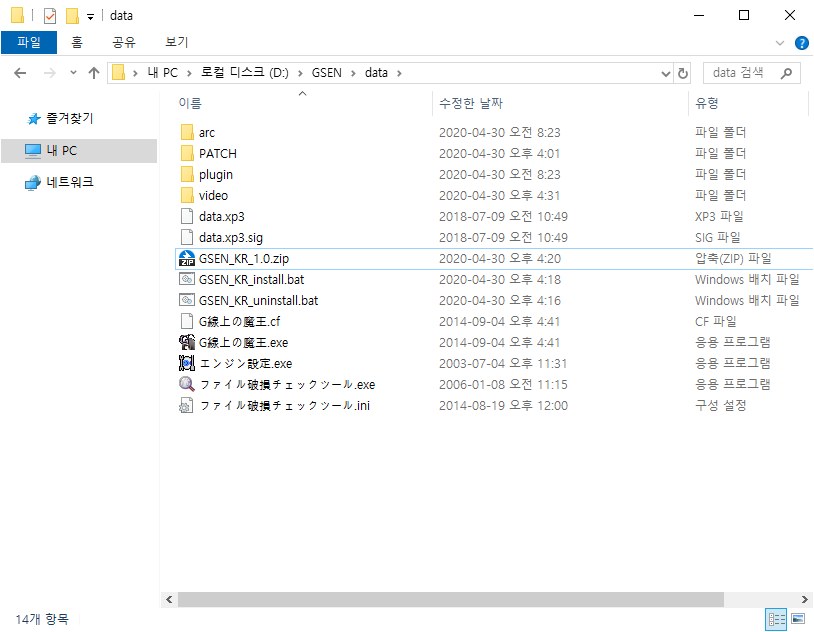Navigate to GSEN in address bar
Image resolution: width=814 pixels, height=632 pixels.
tap(327, 73)
